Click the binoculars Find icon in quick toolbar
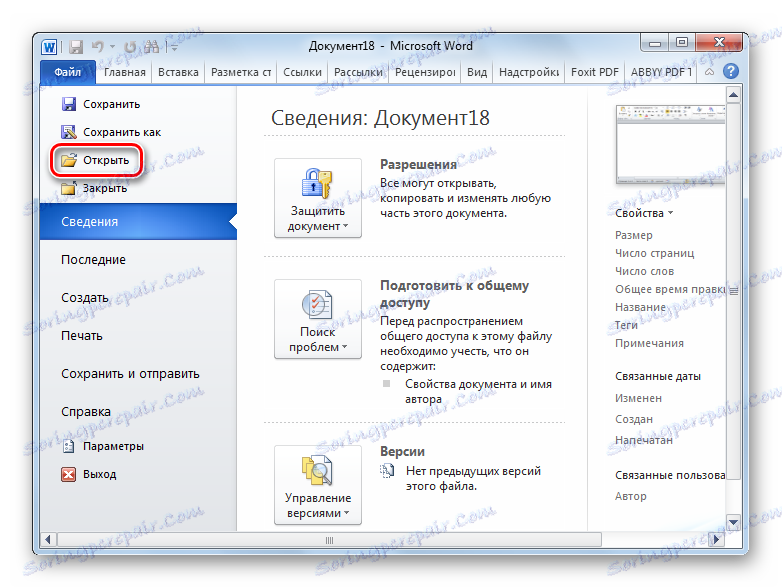782x588 pixels. (x=152, y=47)
